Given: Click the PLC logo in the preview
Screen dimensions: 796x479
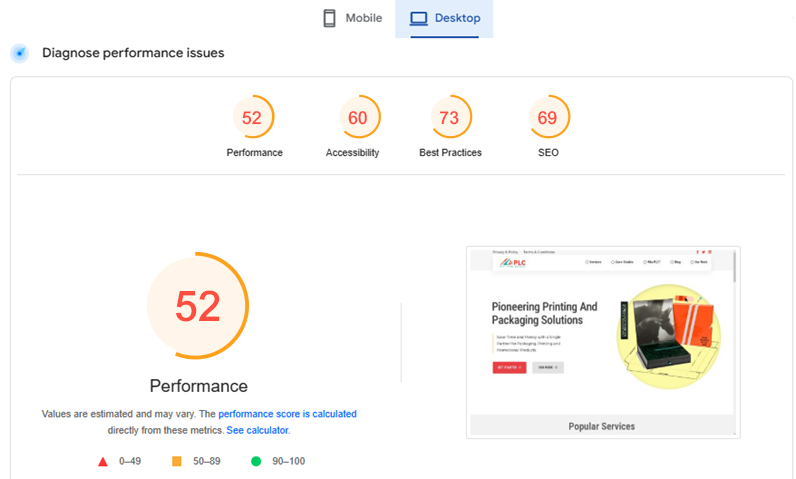Looking at the screenshot, I should (x=513, y=263).
